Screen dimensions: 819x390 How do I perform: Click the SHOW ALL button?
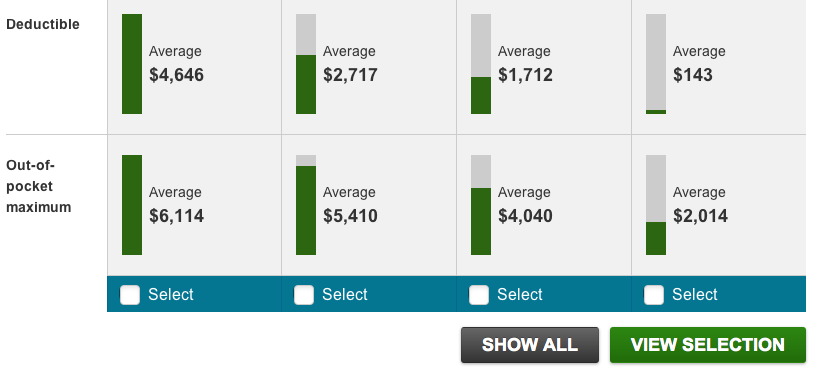530,345
